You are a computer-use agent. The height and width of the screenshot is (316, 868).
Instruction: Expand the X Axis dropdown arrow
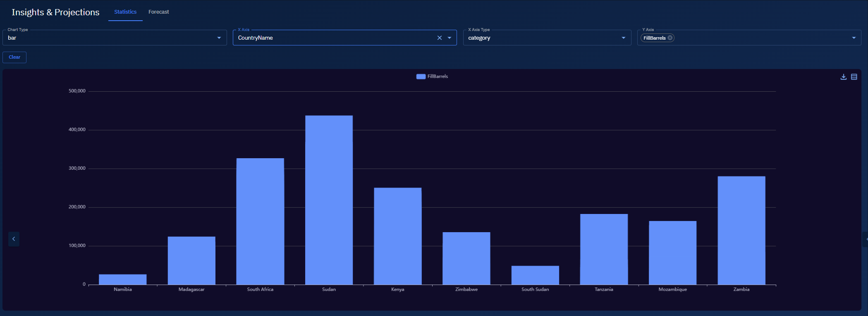pos(450,38)
